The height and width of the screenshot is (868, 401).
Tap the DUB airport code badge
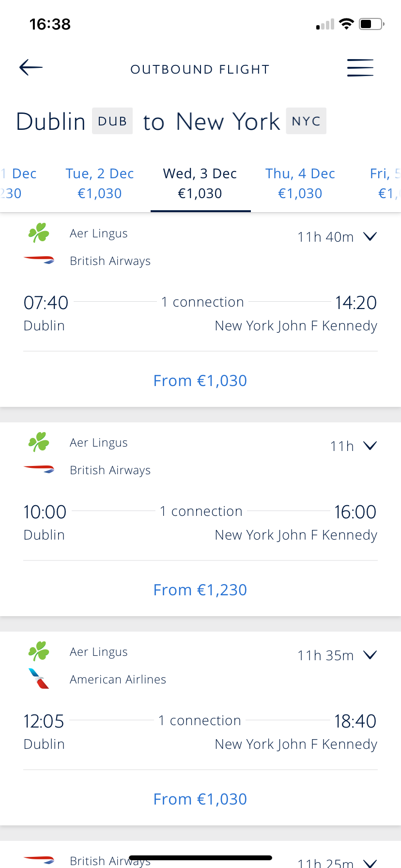(x=112, y=121)
